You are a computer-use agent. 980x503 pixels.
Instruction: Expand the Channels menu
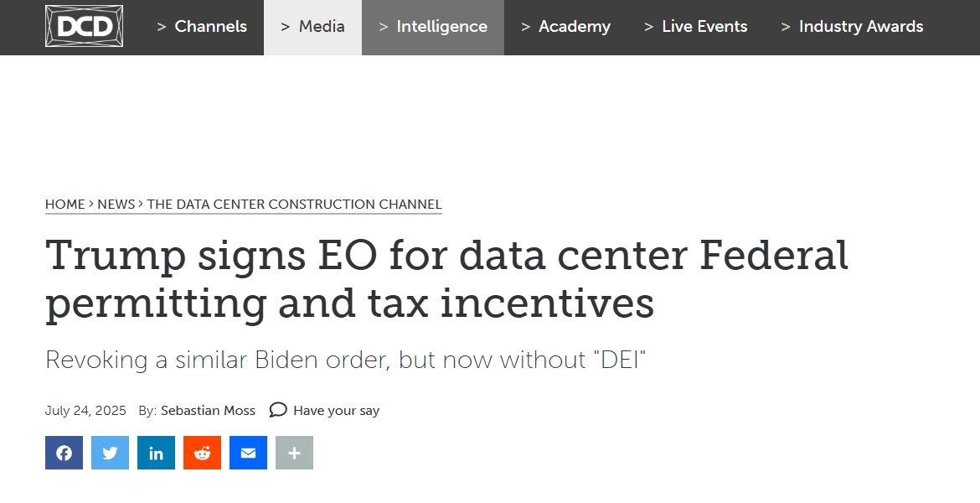202,27
